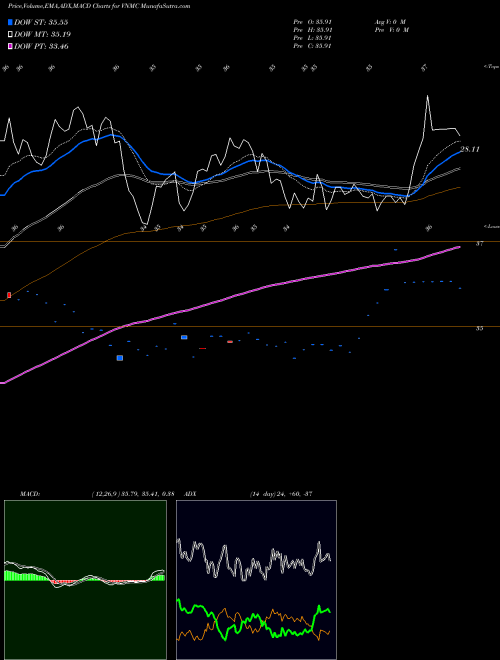Image resolution: width=500 pixels, height=660 pixels.
Task: Select the 'DOW MT: 35.19' legend text
Action: 43,35
